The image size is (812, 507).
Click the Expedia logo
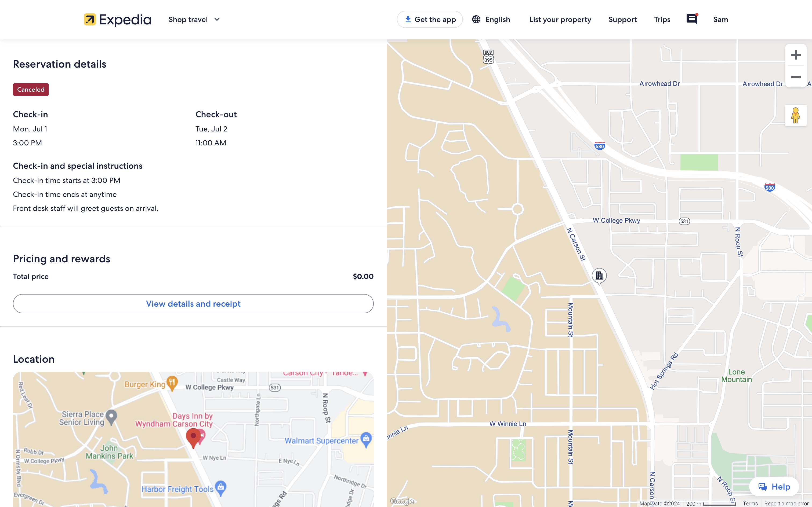coord(117,19)
